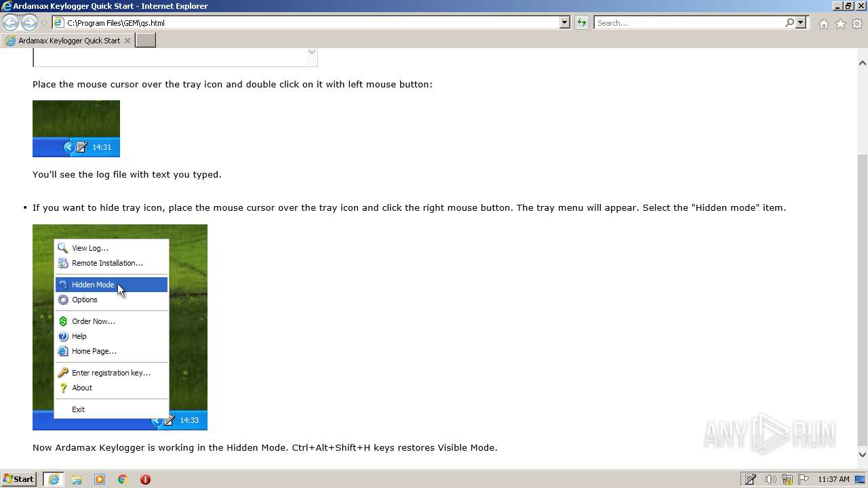Open the Windows Explorer folder taskbar icon
The image size is (868, 488).
click(77, 479)
